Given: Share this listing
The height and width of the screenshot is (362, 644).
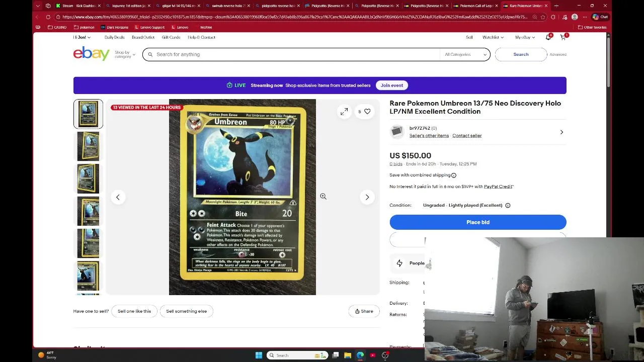Looking at the screenshot, I should tap(364, 311).
